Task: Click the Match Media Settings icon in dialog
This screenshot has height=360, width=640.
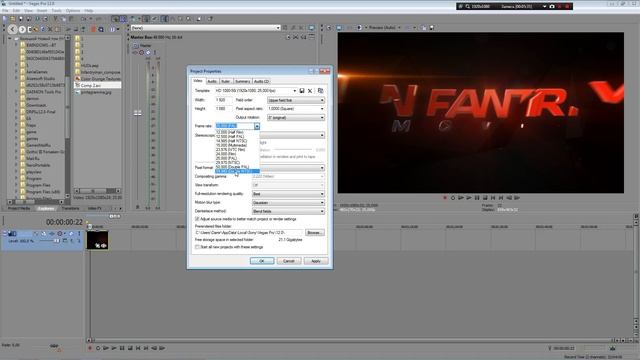Action: point(320,91)
